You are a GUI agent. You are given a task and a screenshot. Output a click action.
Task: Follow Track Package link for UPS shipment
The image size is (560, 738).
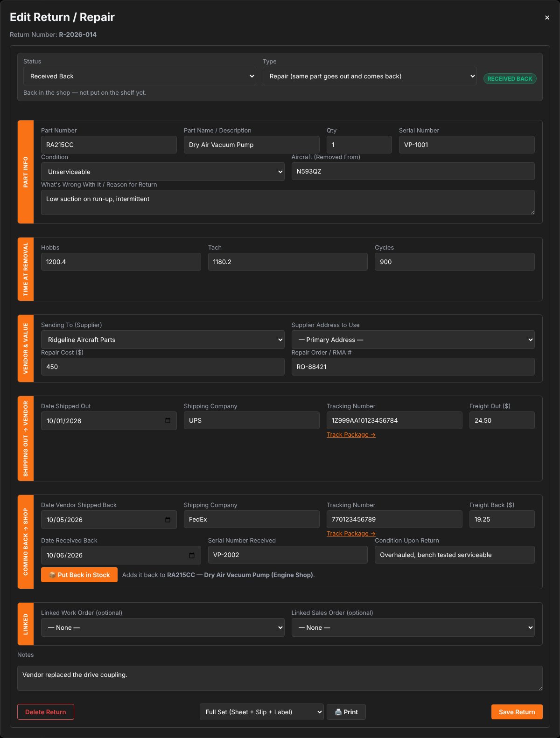[x=351, y=435]
